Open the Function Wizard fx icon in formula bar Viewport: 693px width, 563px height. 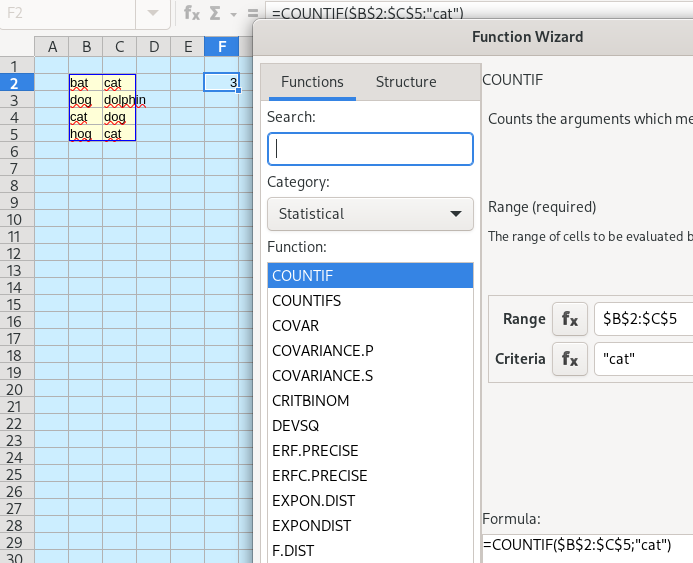(192, 13)
